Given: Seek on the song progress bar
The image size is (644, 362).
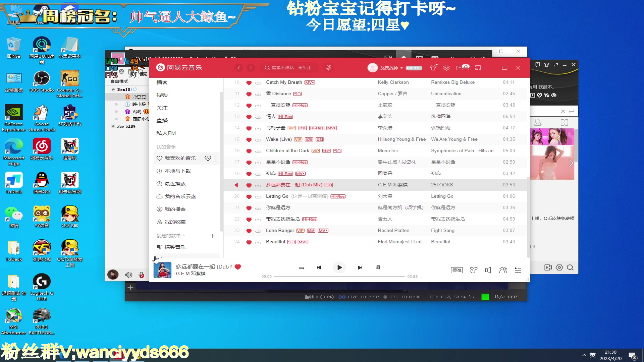Looking at the screenshot, I should pos(339,277).
